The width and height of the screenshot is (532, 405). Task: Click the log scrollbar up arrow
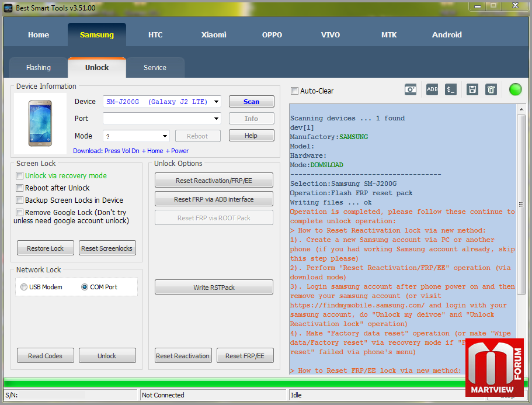pos(521,109)
